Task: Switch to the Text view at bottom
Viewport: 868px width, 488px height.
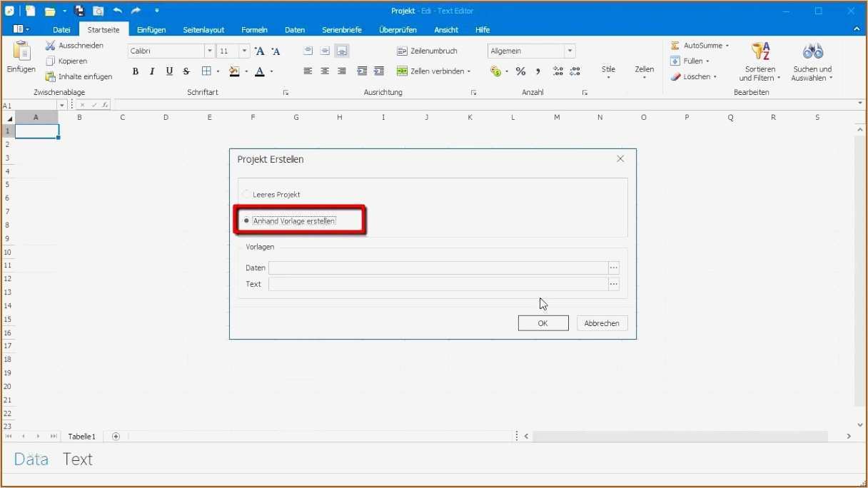Action: coord(78,459)
